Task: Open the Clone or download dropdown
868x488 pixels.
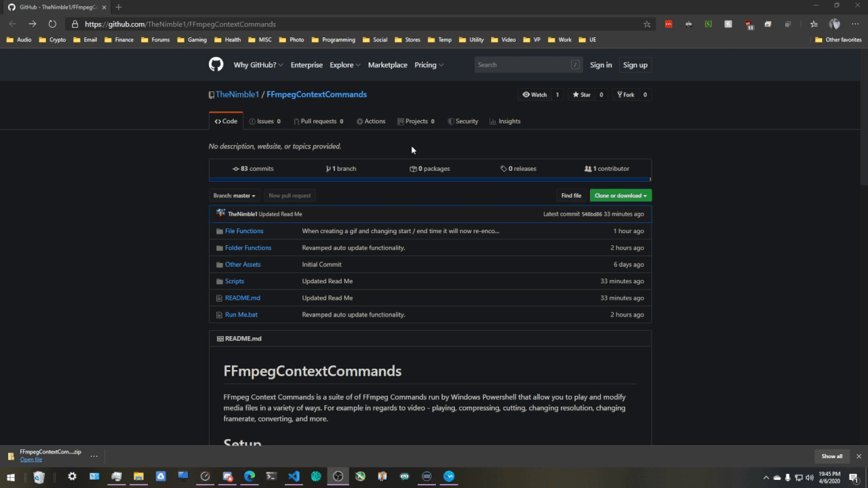Action: pyautogui.click(x=620, y=195)
